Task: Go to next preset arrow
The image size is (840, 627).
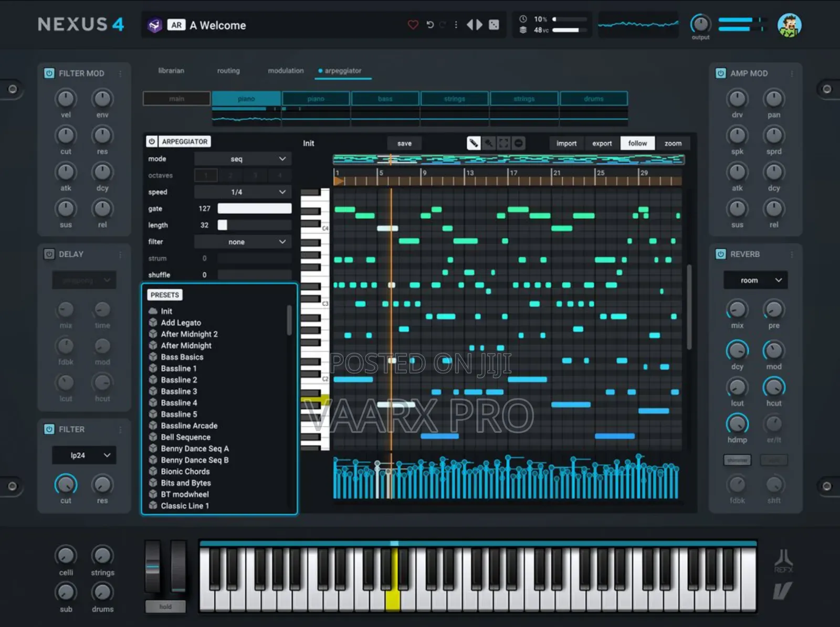Action: pyautogui.click(x=479, y=25)
